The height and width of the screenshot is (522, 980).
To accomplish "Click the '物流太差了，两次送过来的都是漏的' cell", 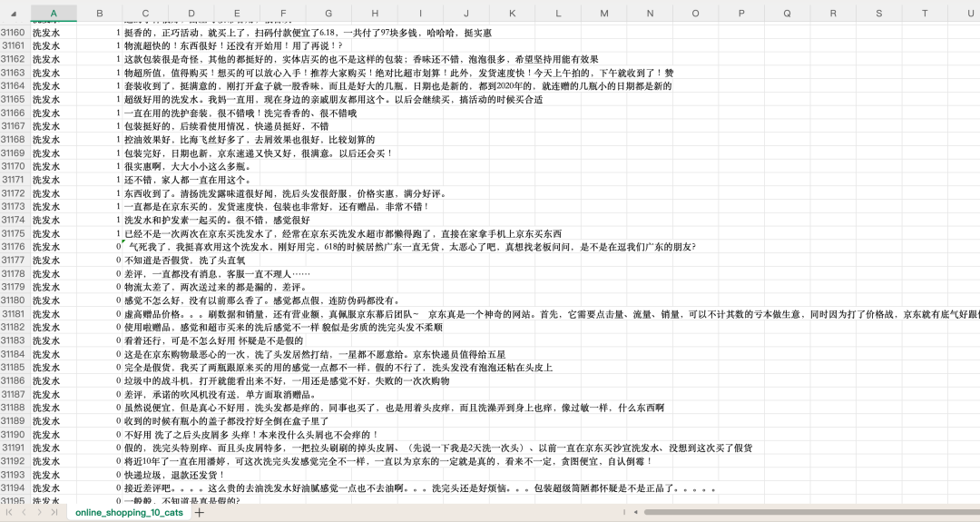I will [x=216, y=287].
